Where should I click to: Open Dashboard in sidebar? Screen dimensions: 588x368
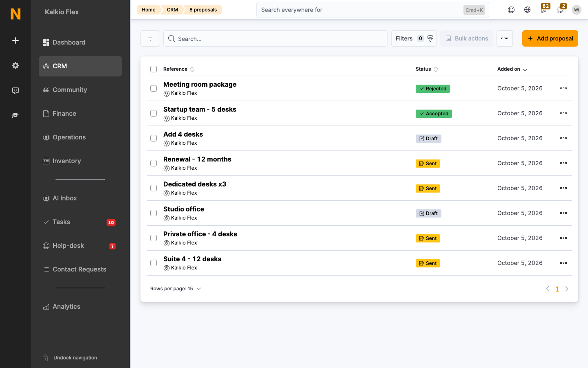point(80,43)
